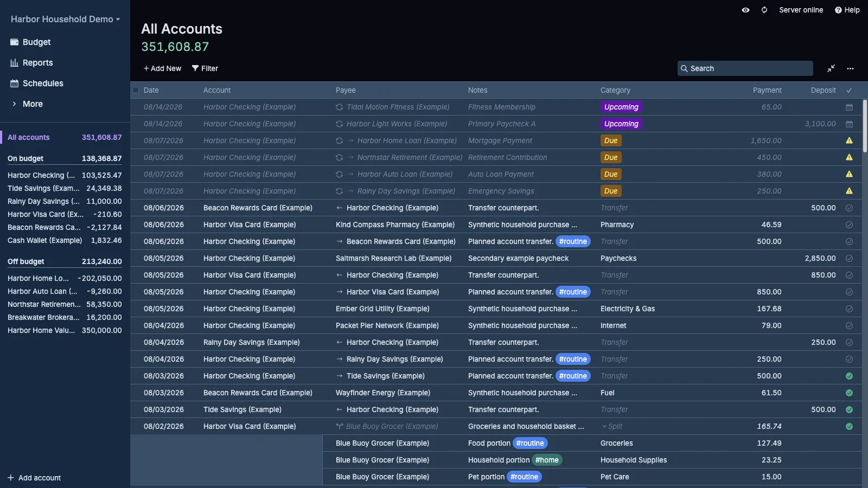The image size is (868, 488).
Task: Click Add account plus button
Action: point(34,478)
